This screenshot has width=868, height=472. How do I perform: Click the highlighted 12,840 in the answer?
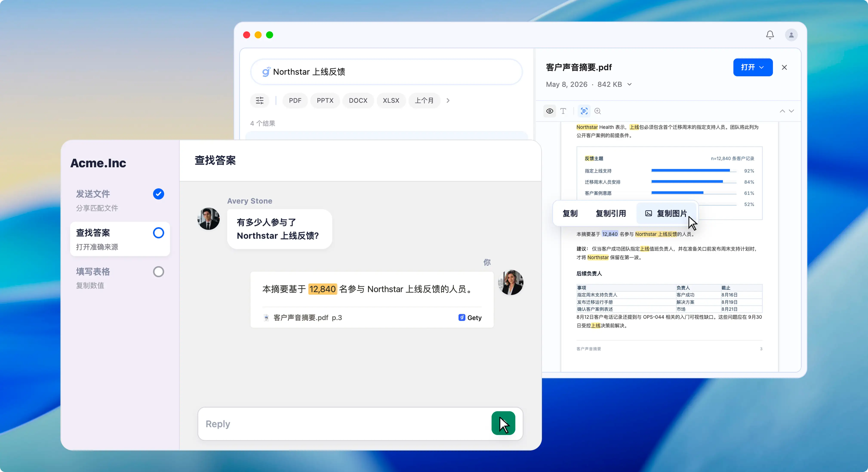coord(322,289)
